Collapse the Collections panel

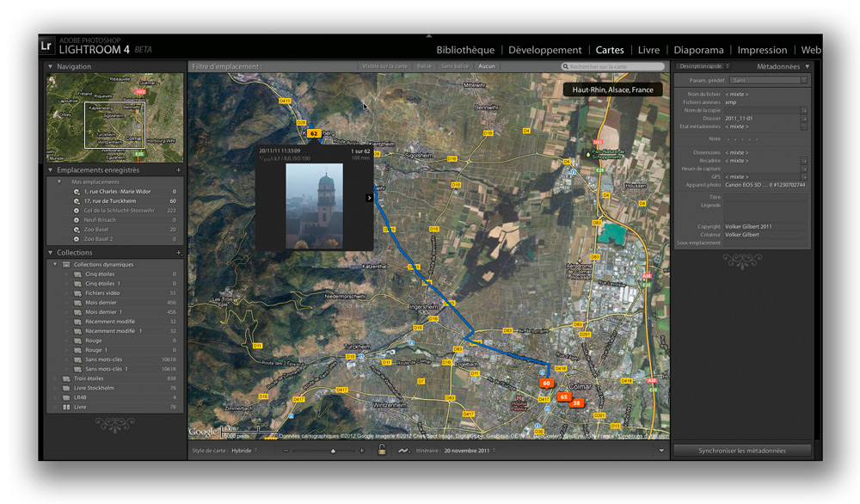point(51,253)
